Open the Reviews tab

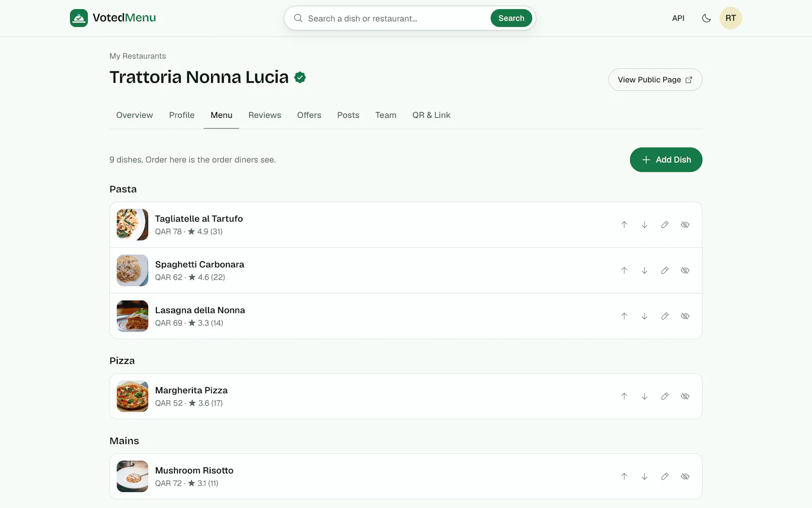[264, 115]
